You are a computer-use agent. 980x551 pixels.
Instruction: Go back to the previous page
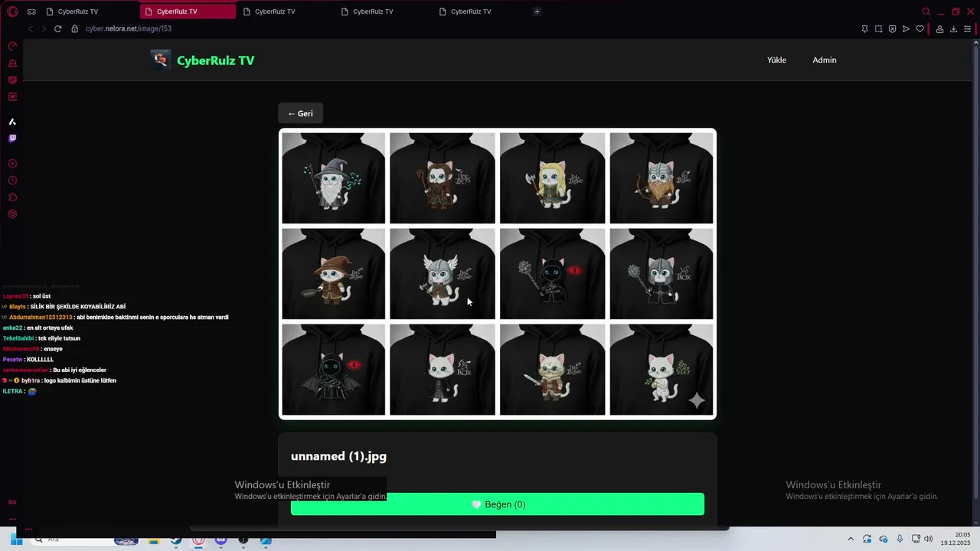(x=31, y=28)
